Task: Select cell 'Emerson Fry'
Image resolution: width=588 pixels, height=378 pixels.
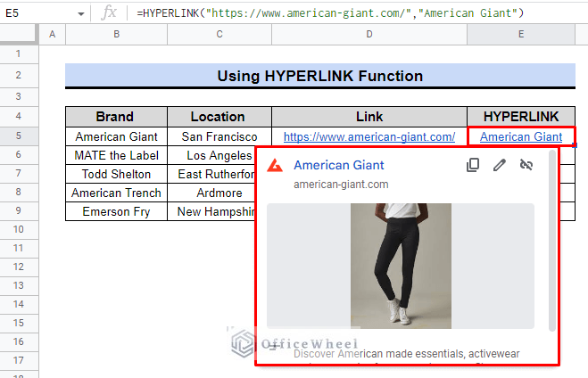Action: 116,211
